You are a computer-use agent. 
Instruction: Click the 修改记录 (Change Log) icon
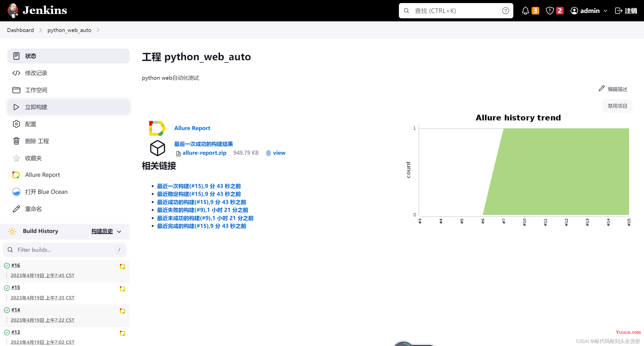(x=16, y=72)
